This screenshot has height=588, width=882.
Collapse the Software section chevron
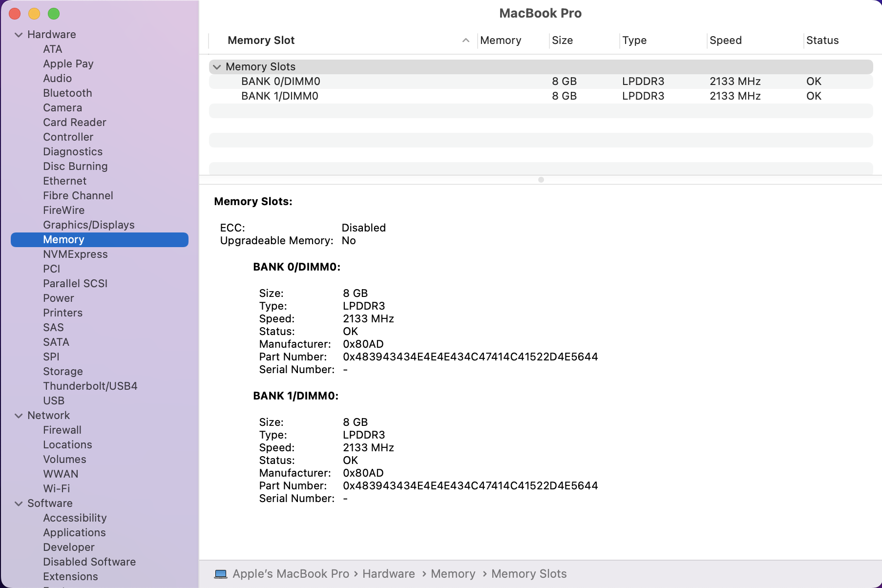19,504
